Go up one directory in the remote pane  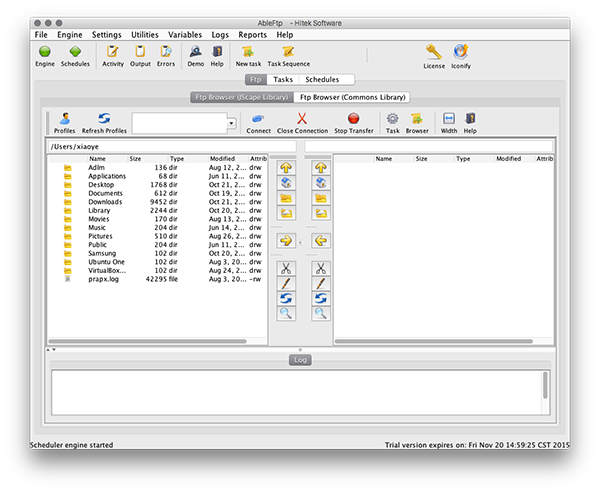tap(321, 168)
